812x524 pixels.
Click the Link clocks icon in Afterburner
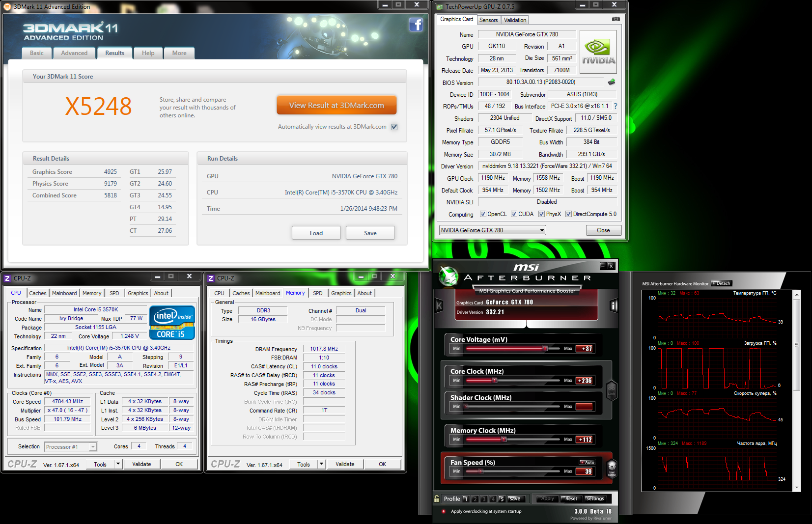tap(612, 391)
